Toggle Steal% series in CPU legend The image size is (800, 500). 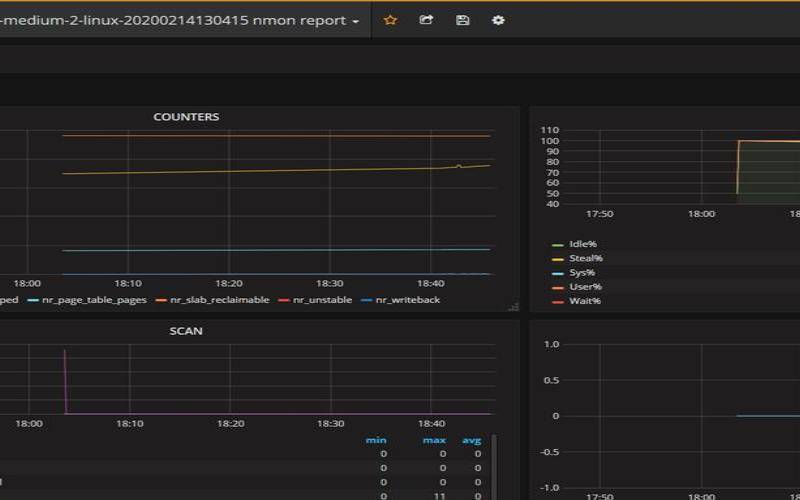click(x=586, y=258)
